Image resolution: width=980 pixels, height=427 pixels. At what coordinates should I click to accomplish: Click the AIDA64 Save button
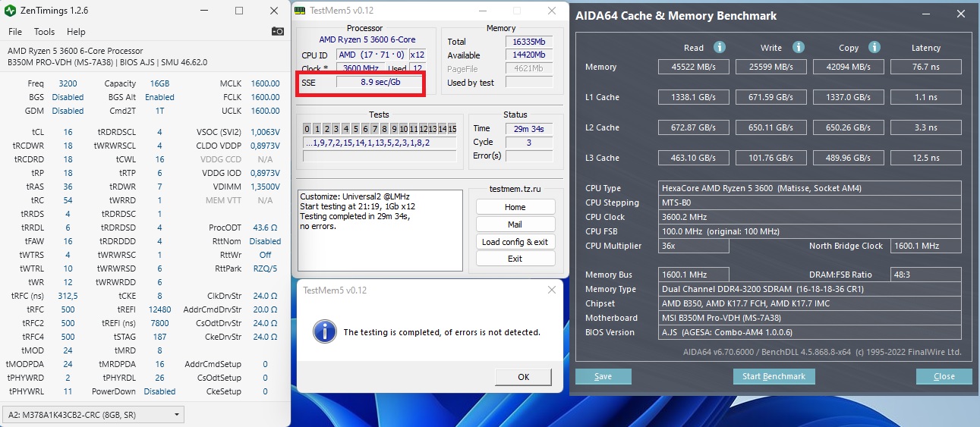(x=603, y=376)
